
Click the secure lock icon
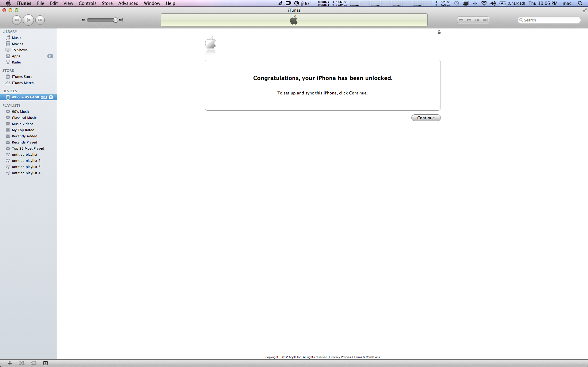pyautogui.click(x=439, y=32)
